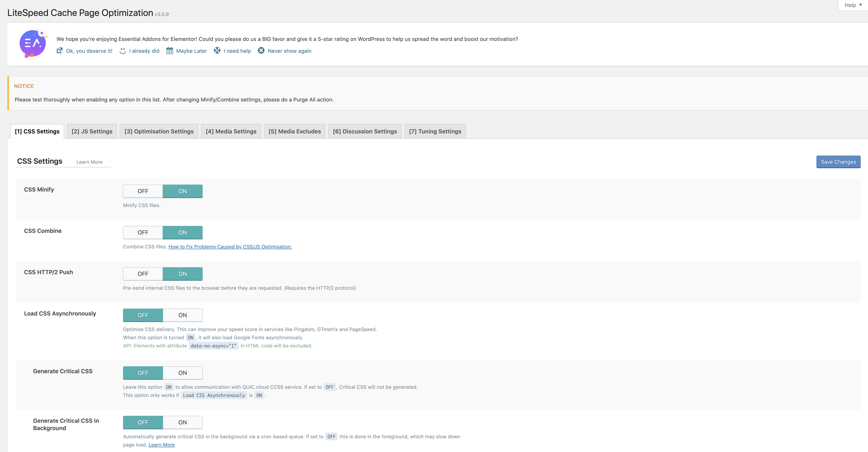Turn CSS Minify OFF

143,191
